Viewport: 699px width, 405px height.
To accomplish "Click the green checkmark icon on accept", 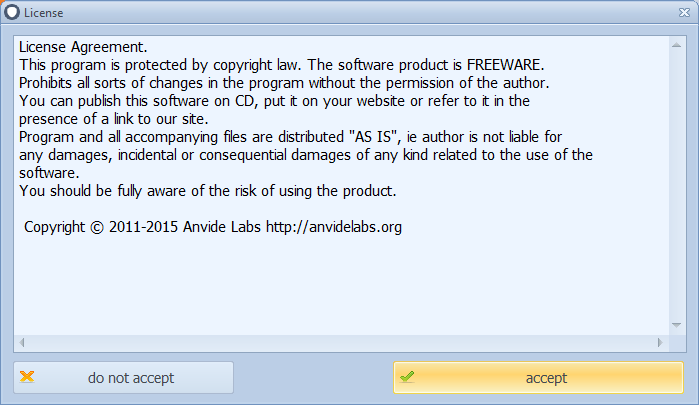I will click(x=407, y=377).
